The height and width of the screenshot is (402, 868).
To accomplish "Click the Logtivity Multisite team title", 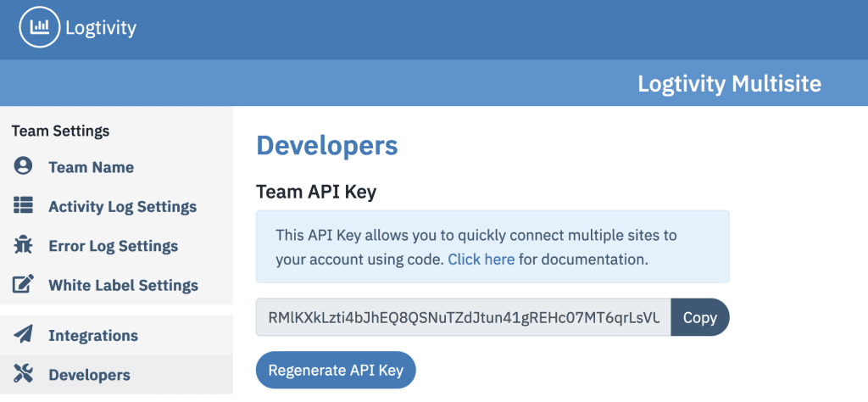I will pos(729,84).
